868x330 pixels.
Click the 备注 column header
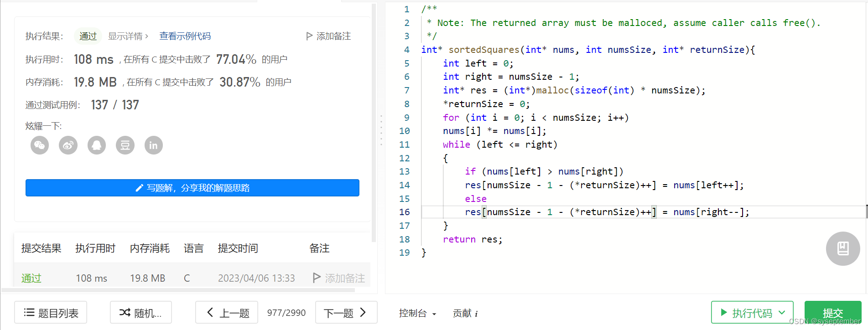[x=319, y=248]
